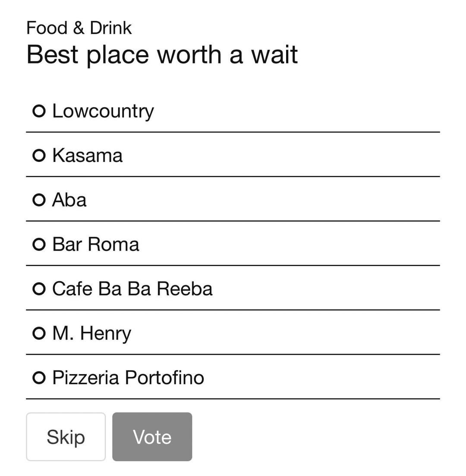
Task: Select the Lowcountry radio button circle
Action: click(x=39, y=111)
